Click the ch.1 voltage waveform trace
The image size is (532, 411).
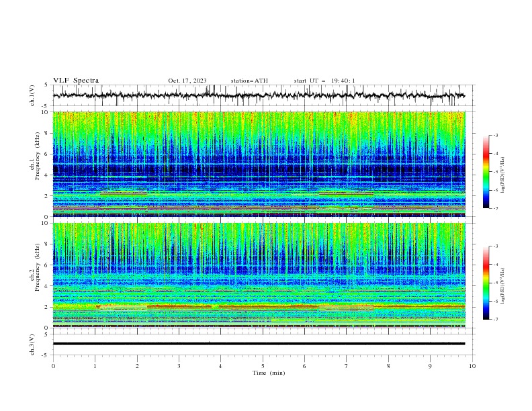coord(259,95)
